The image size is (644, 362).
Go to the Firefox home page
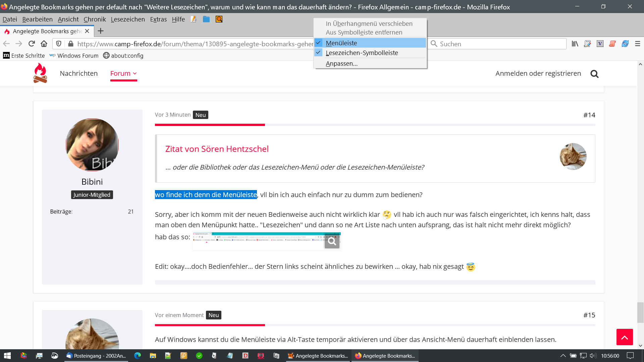pos(44,44)
